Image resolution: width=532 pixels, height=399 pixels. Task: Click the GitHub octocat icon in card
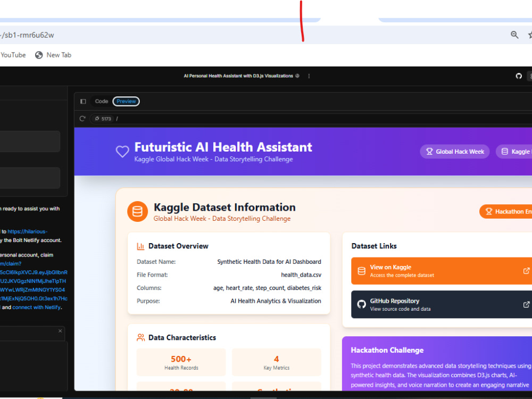pos(362,304)
